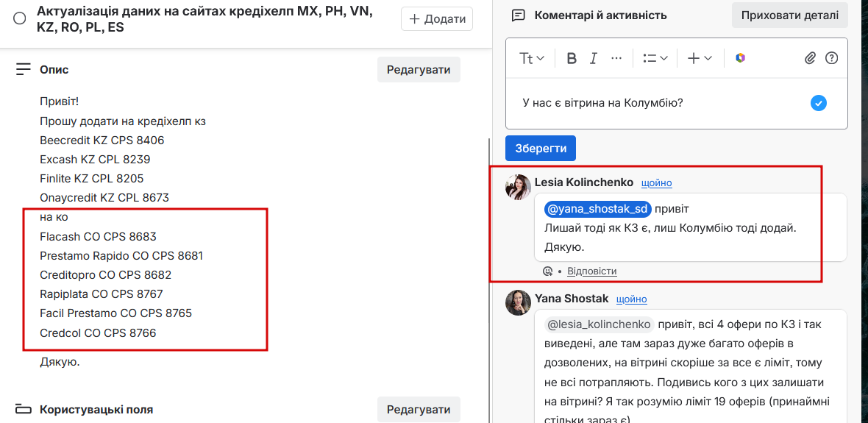Click the Користувацькі поля icon
Viewport: 868px width, 423px height.
point(24,410)
